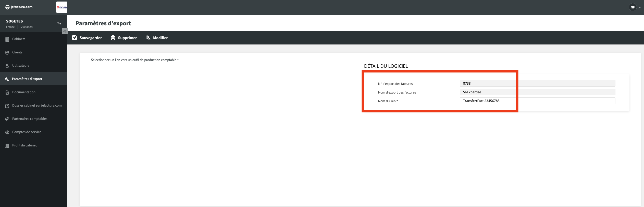Click the Paramètres d'export wrench icon
The image size is (644, 207).
(7, 79)
